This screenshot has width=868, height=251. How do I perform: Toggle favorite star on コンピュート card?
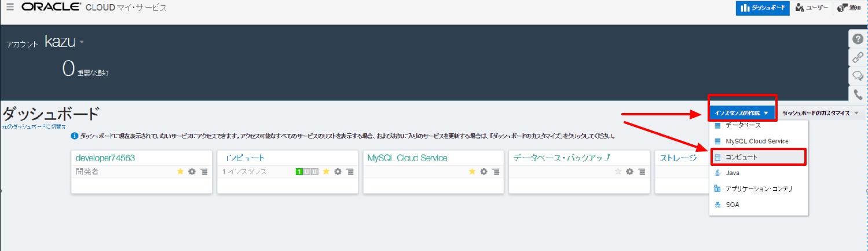point(326,172)
